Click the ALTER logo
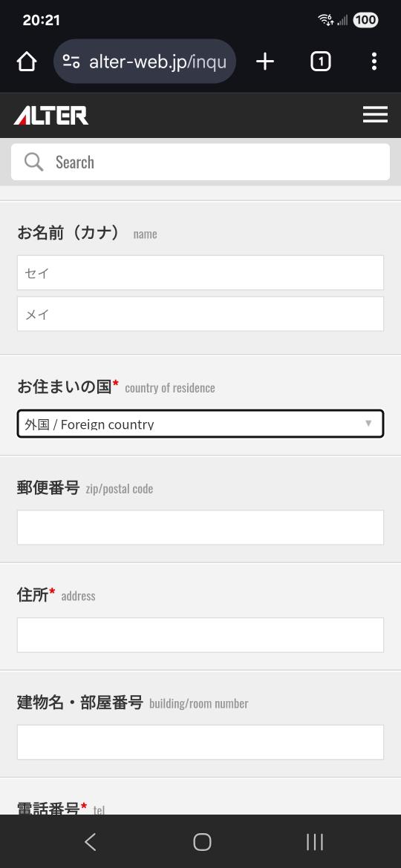 click(51, 115)
